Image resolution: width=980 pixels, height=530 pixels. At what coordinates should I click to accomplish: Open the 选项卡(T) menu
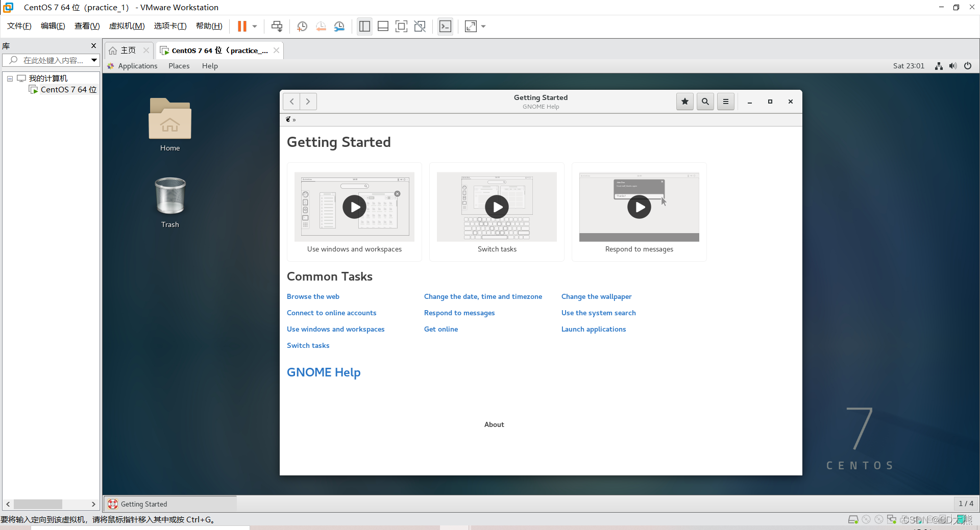tap(170, 26)
